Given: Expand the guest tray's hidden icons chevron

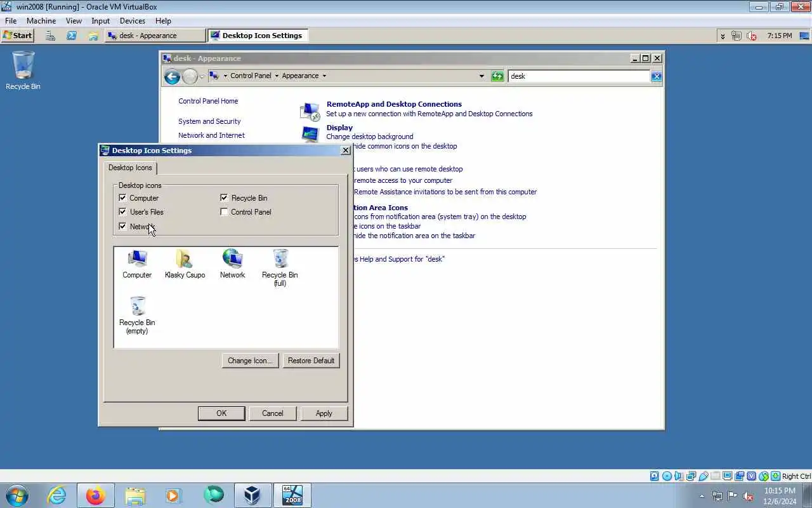Looking at the screenshot, I should pos(723,36).
